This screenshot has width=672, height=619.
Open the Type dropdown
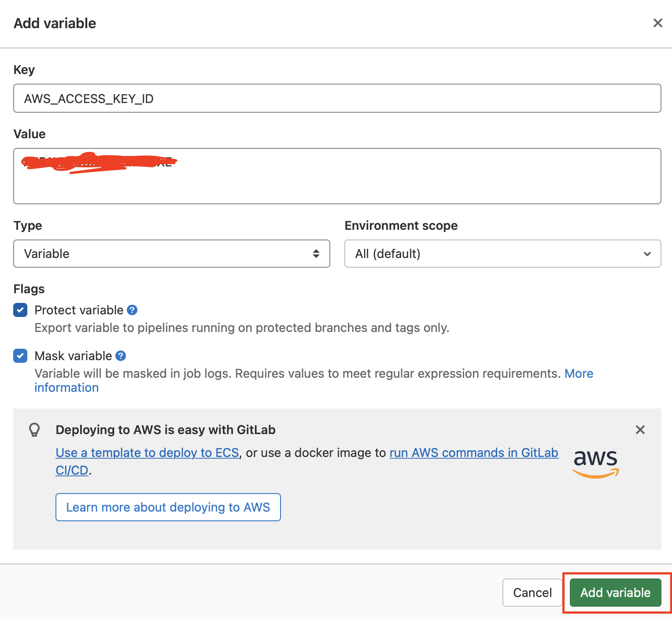172,254
